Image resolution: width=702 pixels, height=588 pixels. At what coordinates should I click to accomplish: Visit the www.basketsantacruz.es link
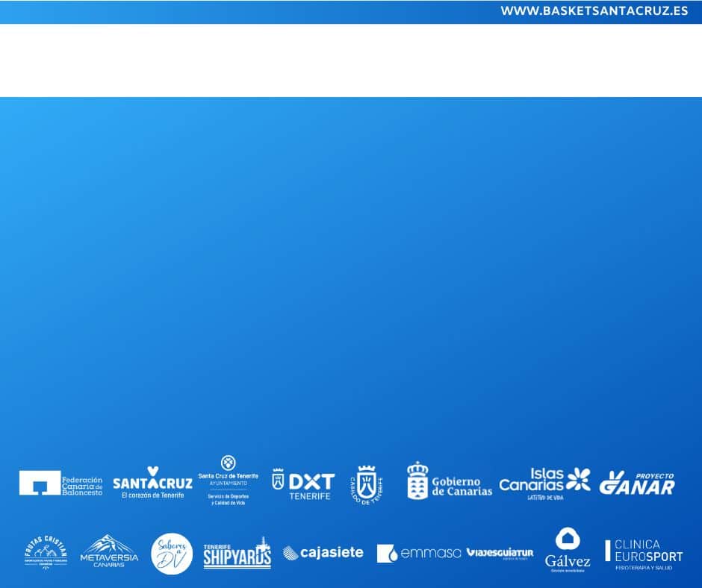tap(594, 11)
